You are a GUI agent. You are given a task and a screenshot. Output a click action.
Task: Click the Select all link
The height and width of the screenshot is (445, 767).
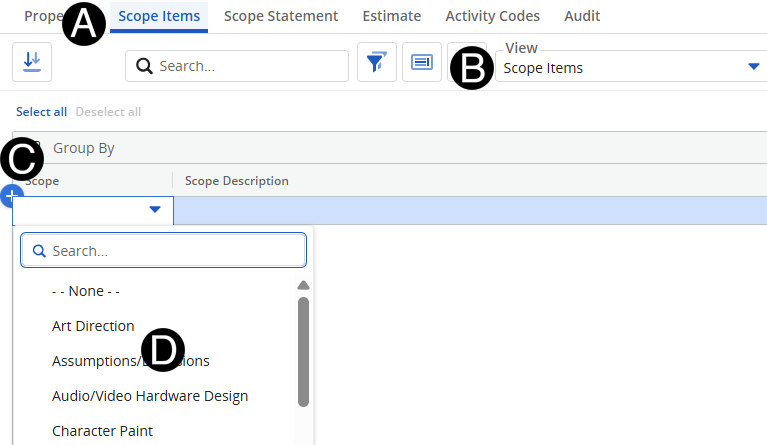coord(41,111)
